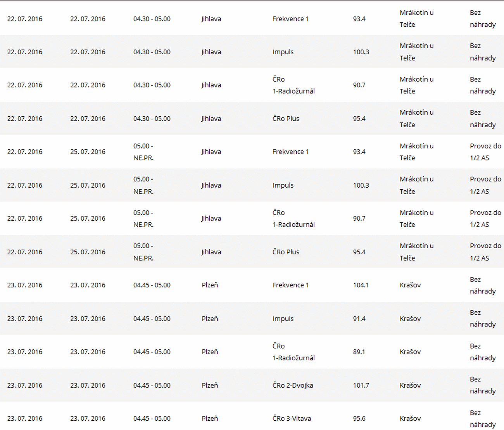Viewport: 504px width, 430px height.
Task: Select Plzeň in the ČRo 2-Dvojka row
Action: coord(210,385)
